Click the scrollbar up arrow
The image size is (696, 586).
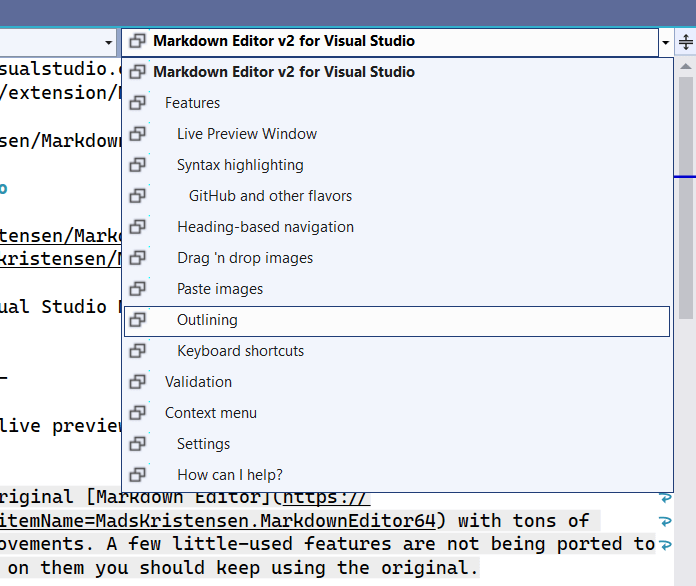[x=686, y=67]
